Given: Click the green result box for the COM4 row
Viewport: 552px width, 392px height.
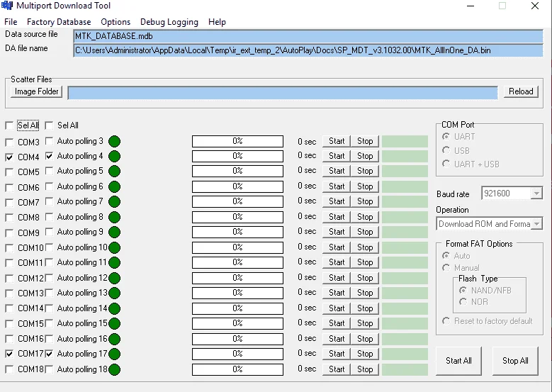Looking at the screenshot, I should tap(405, 156).
